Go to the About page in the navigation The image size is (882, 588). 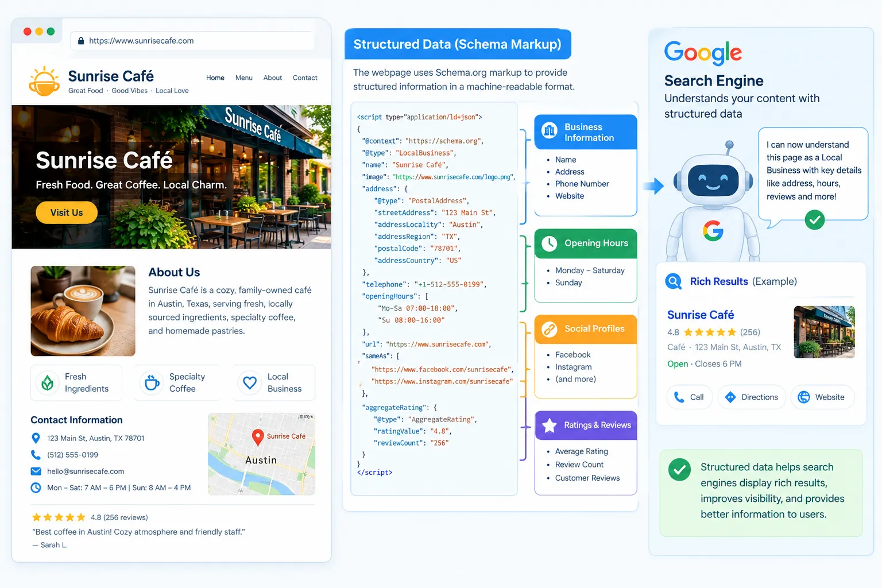click(273, 78)
